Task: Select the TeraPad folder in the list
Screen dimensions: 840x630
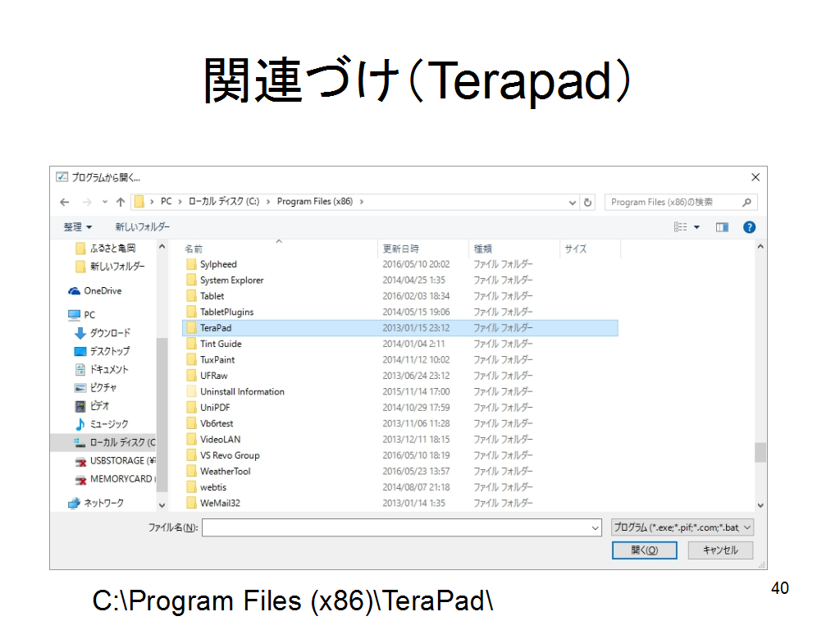Action: coord(216,328)
